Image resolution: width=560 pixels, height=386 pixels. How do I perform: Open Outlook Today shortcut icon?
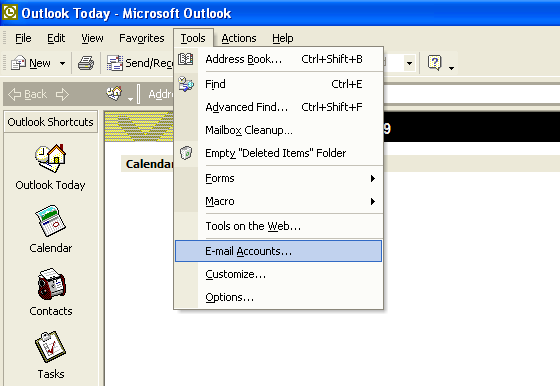pos(50,158)
